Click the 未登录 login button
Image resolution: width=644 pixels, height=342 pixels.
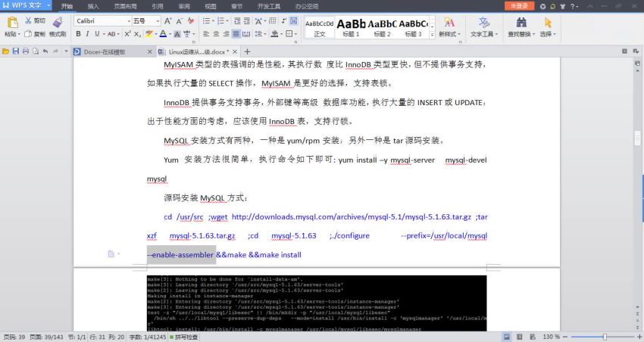(x=519, y=6)
